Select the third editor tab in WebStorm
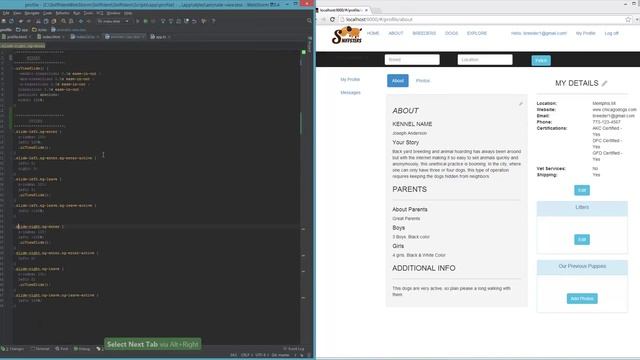This screenshot has width=640, height=360. point(85,37)
